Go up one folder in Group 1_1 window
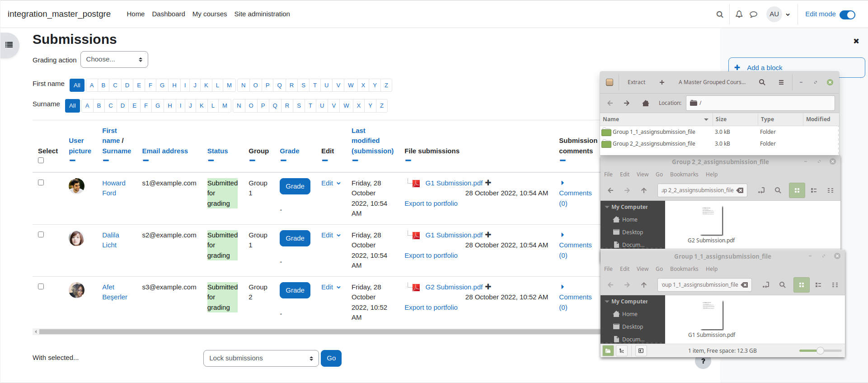 [644, 285]
